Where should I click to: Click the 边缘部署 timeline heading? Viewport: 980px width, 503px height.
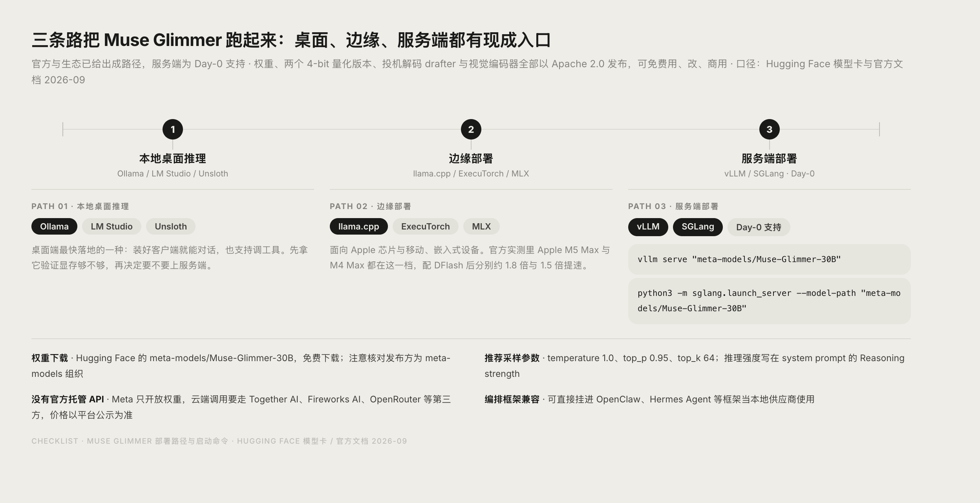click(471, 159)
